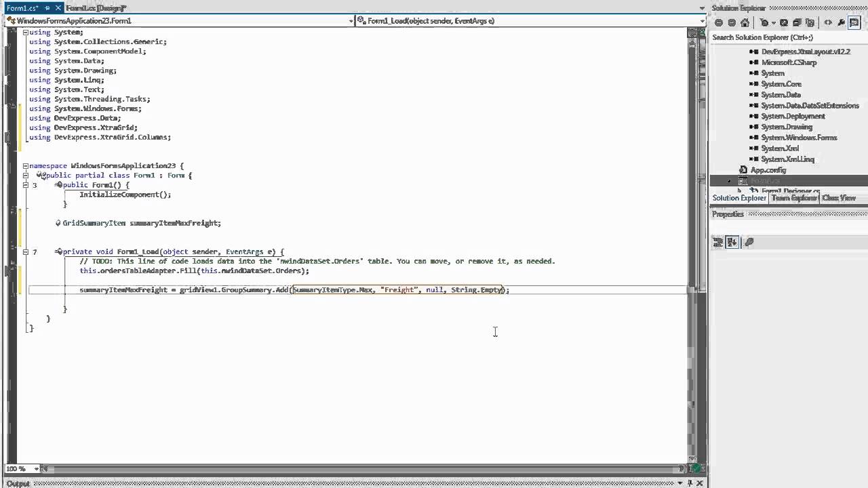The width and height of the screenshot is (868, 488).
Task: Click GridSummaryItem summaryItemMaxFreight declaration
Action: pos(142,223)
